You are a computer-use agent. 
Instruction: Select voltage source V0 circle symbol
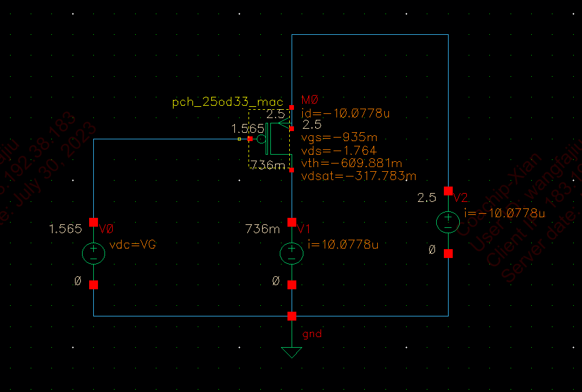point(93,253)
